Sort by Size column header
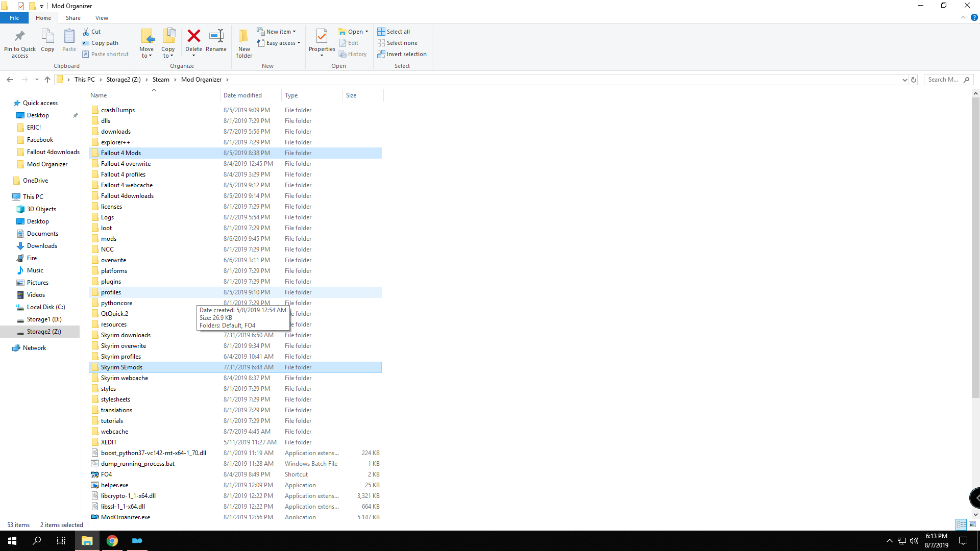The height and width of the screenshot is (551, 980). (363, 95)
